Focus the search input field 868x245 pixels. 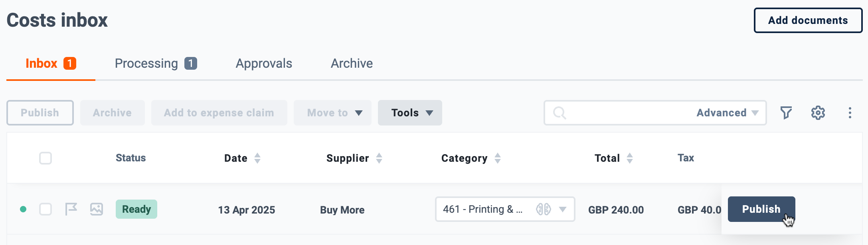click(x=631, y=113)
